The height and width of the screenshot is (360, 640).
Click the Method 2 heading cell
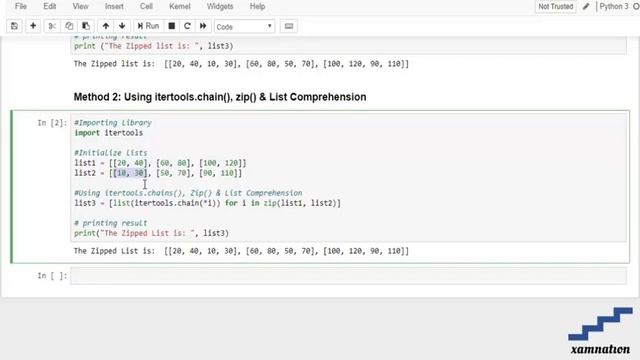[220, 97]
